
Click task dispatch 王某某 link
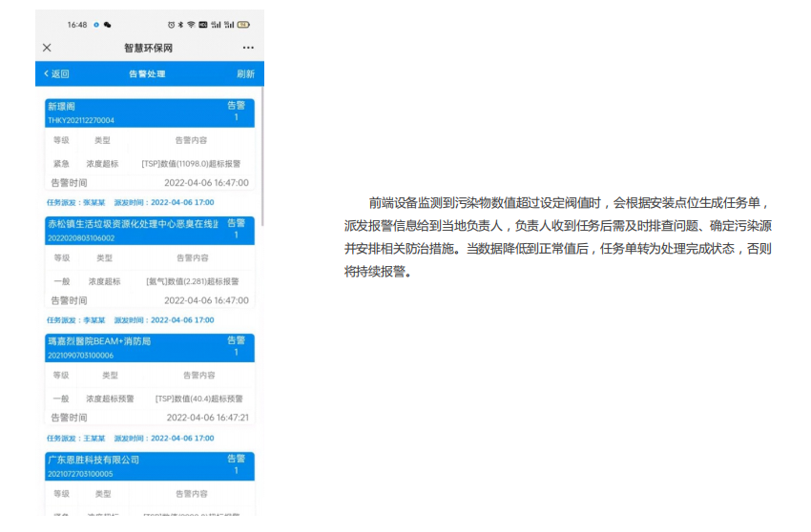pos(76,439)
